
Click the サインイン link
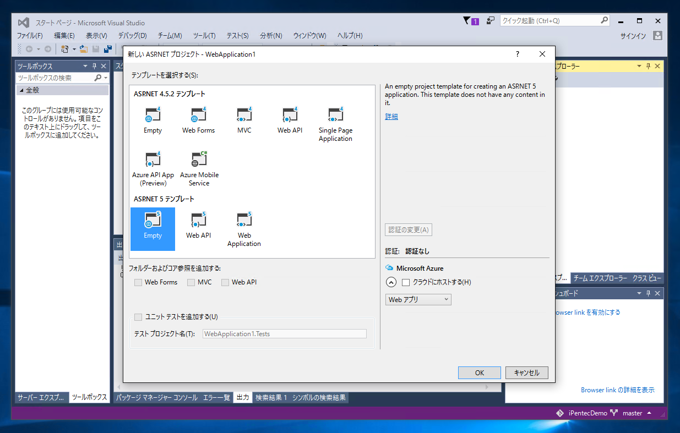633,36
